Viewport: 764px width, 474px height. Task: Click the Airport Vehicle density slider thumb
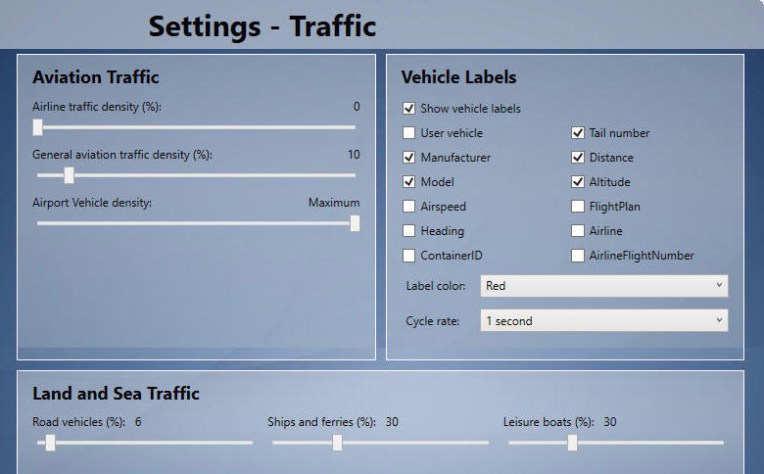(354, 223)
